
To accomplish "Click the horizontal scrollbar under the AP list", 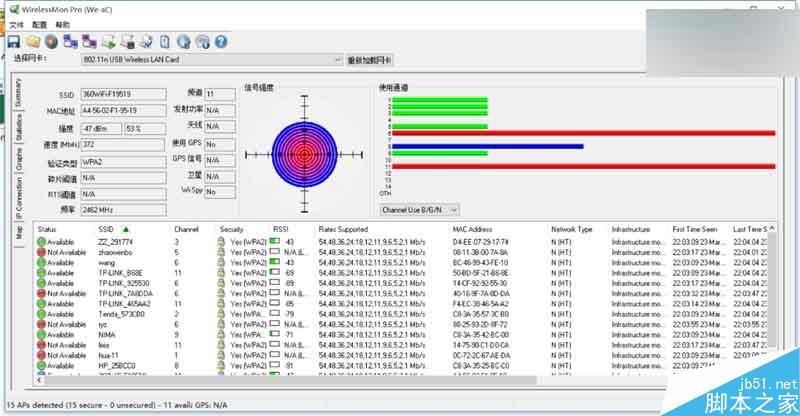I will point(291,380).
